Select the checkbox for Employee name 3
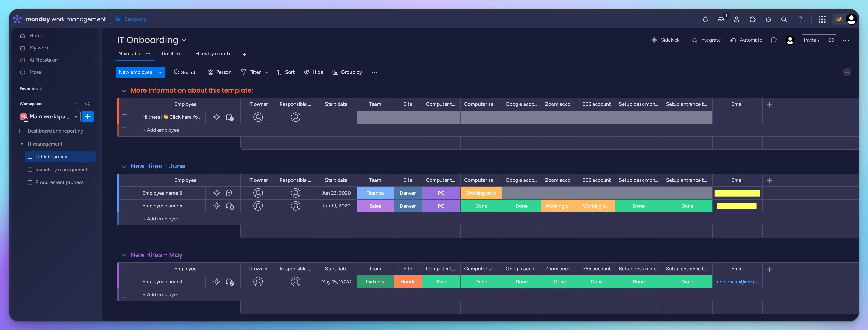 click(125, 193)
